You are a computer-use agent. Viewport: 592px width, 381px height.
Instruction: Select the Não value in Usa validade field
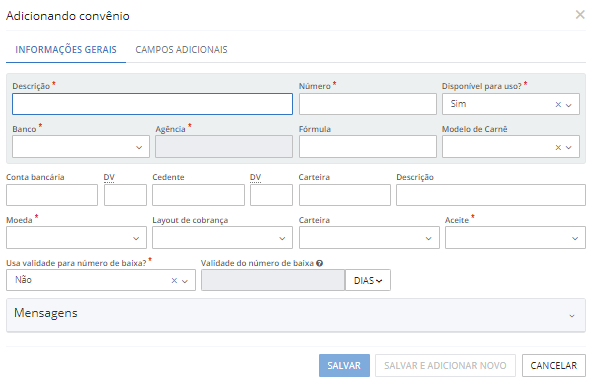[x=23, y=280]
